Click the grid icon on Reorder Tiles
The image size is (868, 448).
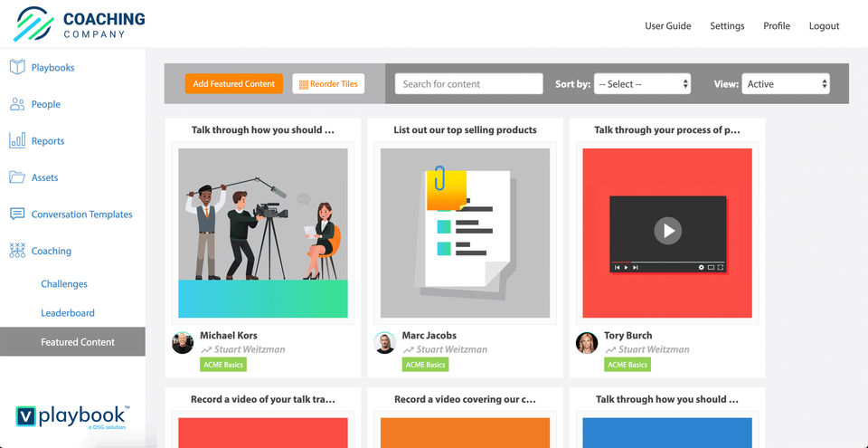[x=304, y=84]
